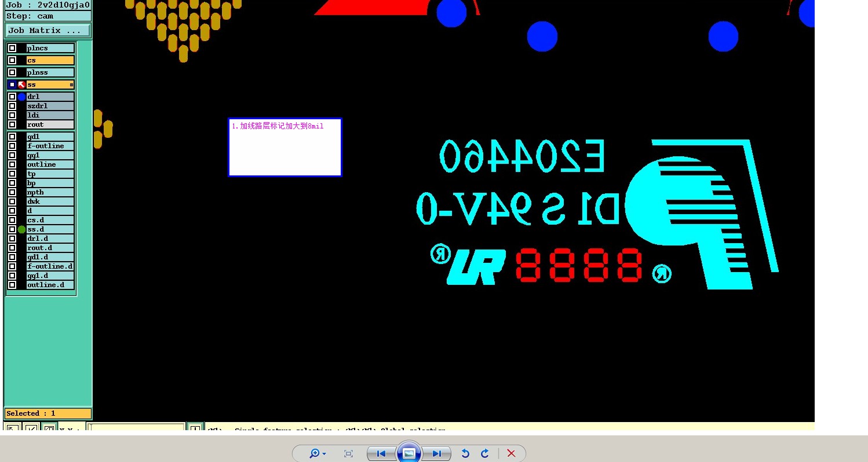868x462 pixels.
Task: Select the mpth layer name
Action: coord(50,192)
